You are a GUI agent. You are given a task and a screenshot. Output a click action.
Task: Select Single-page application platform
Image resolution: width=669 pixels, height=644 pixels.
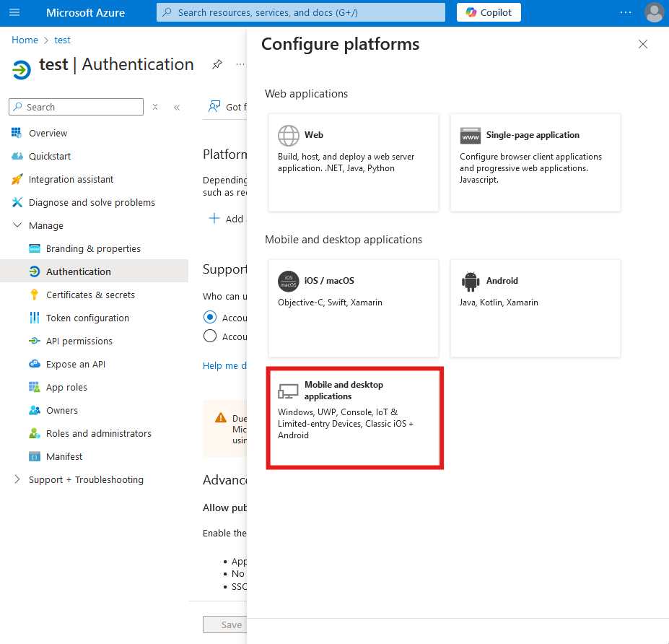click(535, 162)
